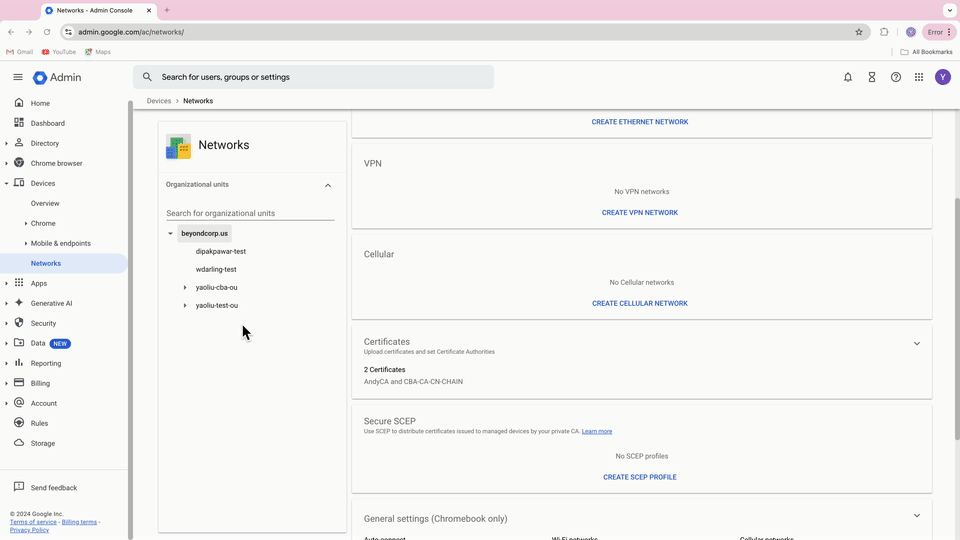Click the search magnifier icon
The image size is (960, 540).
pyautogui.click(x=147, y=77)
